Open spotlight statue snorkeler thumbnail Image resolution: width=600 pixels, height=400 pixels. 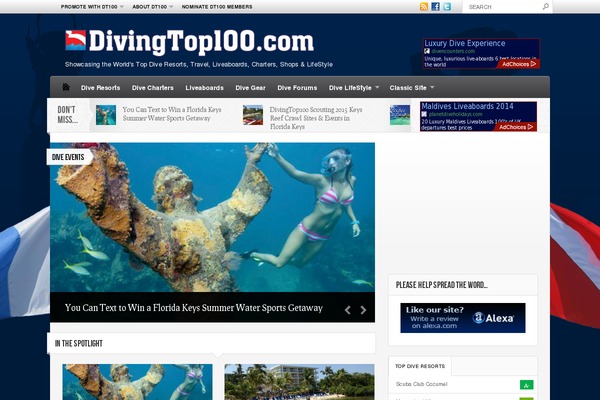point(137,382)
